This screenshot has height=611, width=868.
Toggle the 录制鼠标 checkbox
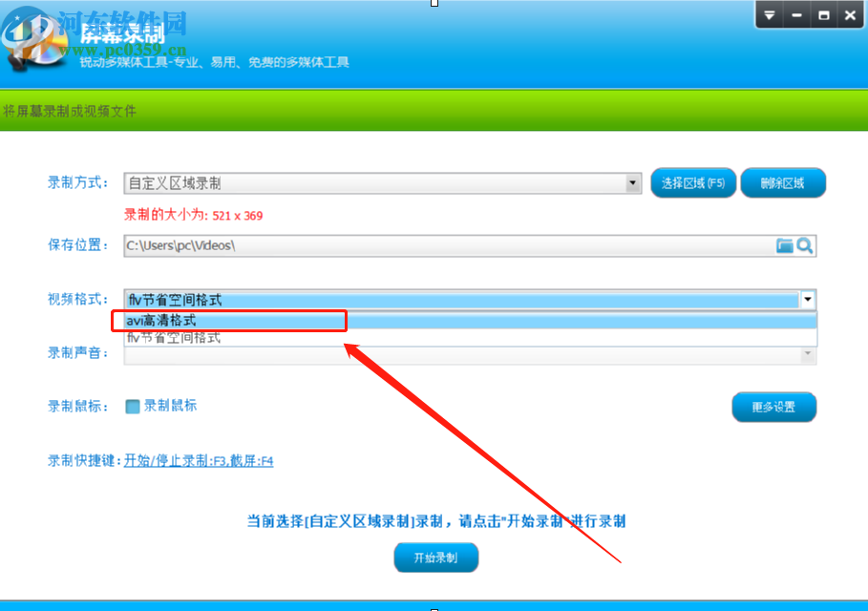click(x=133, y=407)
